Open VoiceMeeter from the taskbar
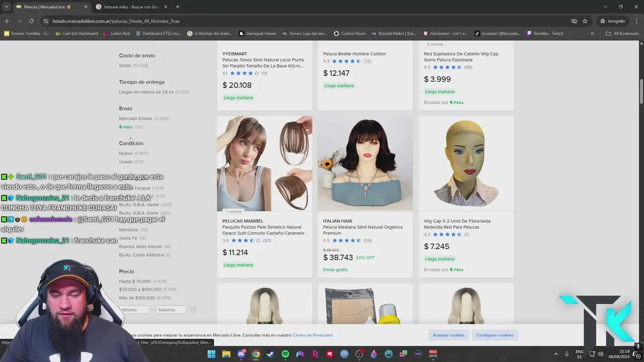Screen dimensions: 644x362 click(x=433, y=354)
